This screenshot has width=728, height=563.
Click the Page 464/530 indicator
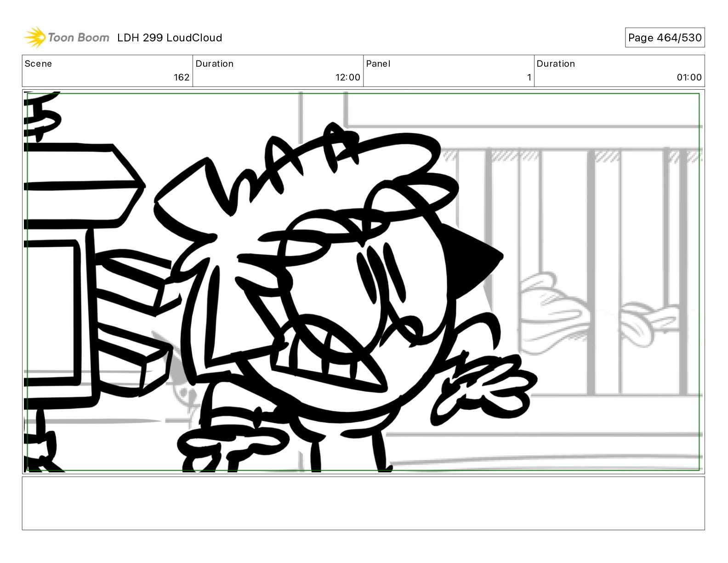click(665, 38)
